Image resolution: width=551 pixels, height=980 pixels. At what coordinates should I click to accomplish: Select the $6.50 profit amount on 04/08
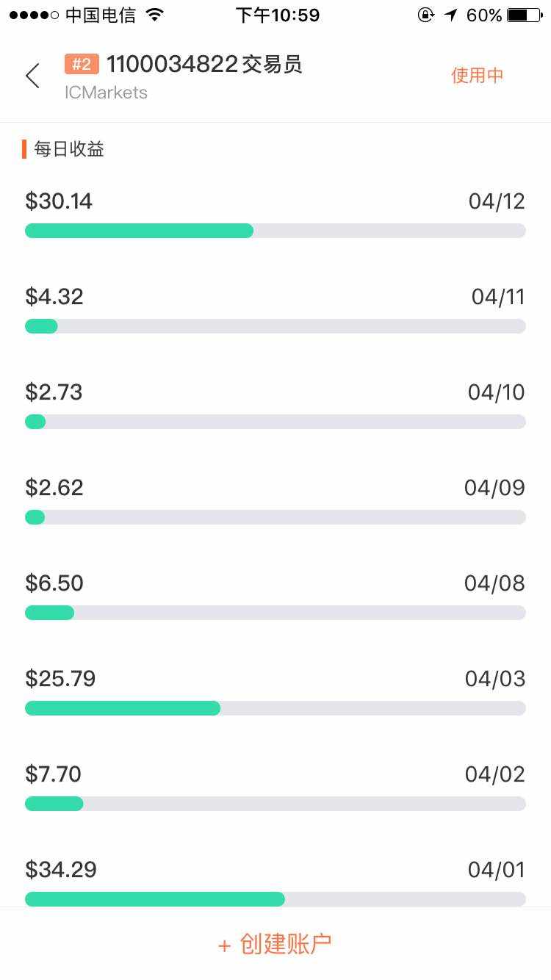click(x=54, y=583)
